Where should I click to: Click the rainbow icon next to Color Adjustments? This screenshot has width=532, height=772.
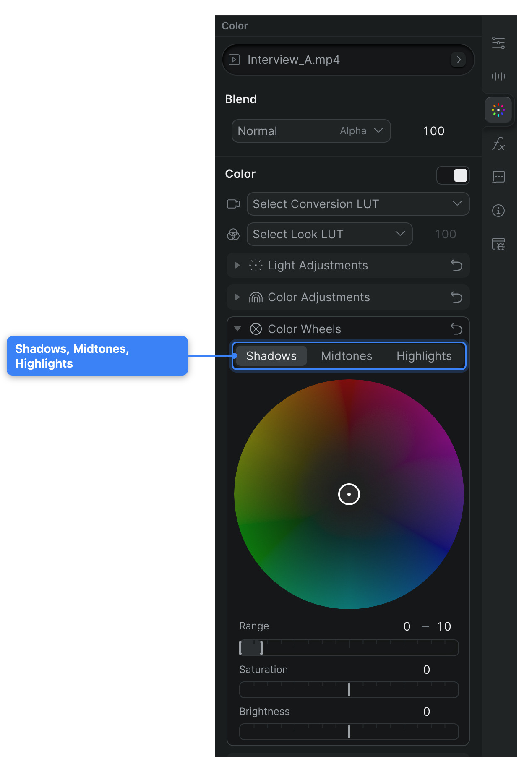coord(256,297)
